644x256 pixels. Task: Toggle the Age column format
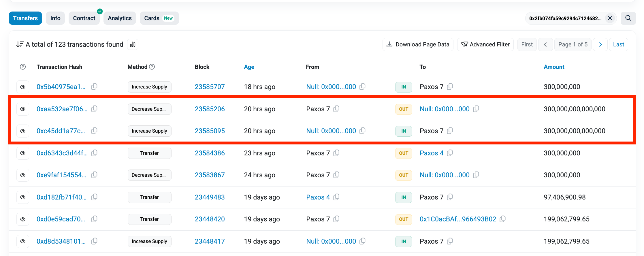coord(249,67)
